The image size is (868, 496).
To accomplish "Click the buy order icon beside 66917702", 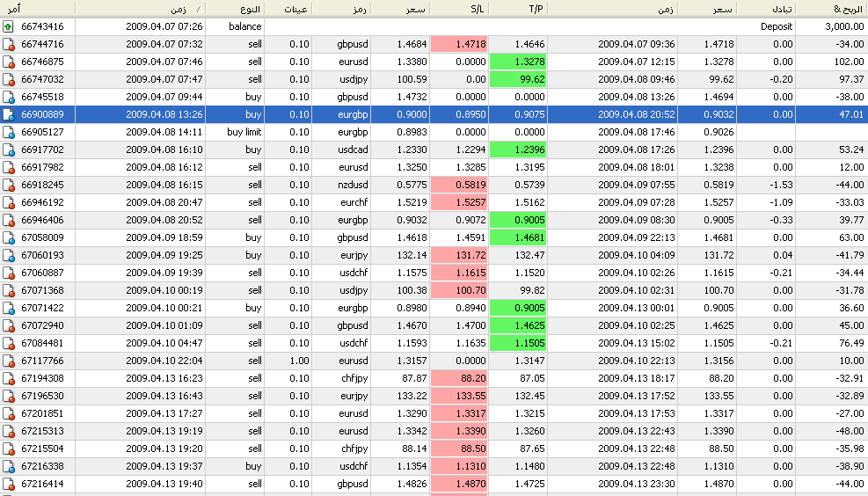I will (x=9, y=150).
